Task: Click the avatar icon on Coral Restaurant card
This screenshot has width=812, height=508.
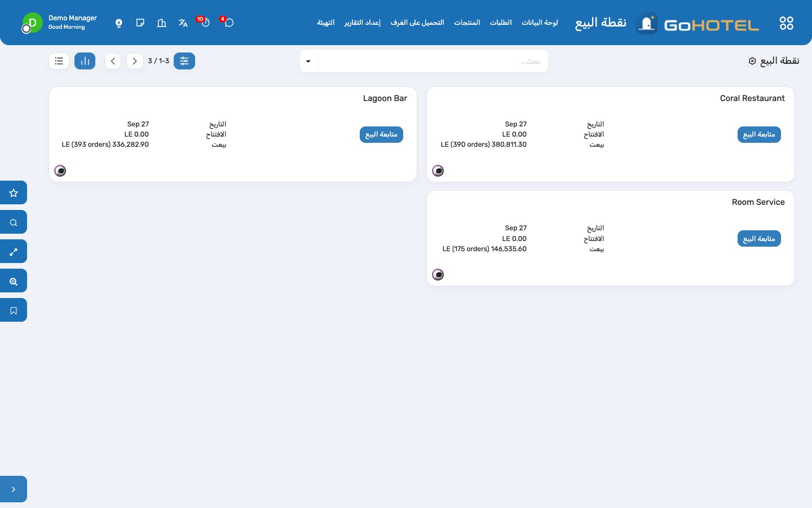Action: point(438,170)
